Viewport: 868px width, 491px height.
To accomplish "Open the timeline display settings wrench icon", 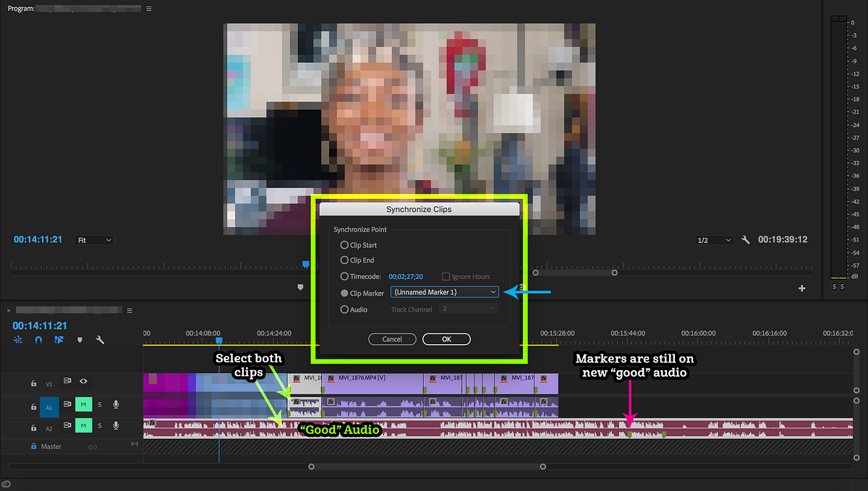I will coord(99,340).
